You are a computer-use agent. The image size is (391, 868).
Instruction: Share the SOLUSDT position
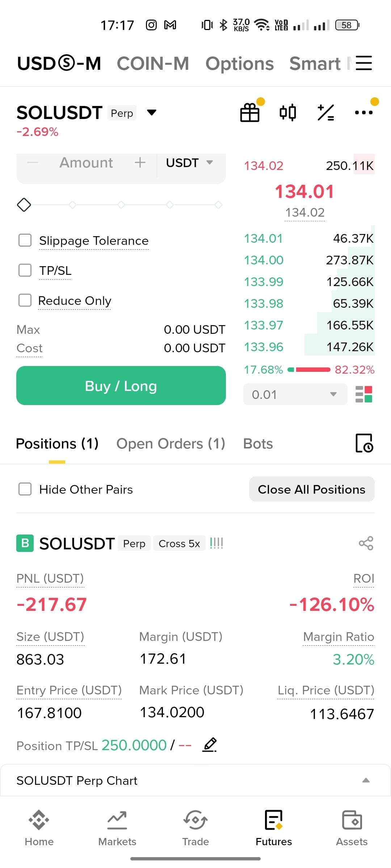366,543
